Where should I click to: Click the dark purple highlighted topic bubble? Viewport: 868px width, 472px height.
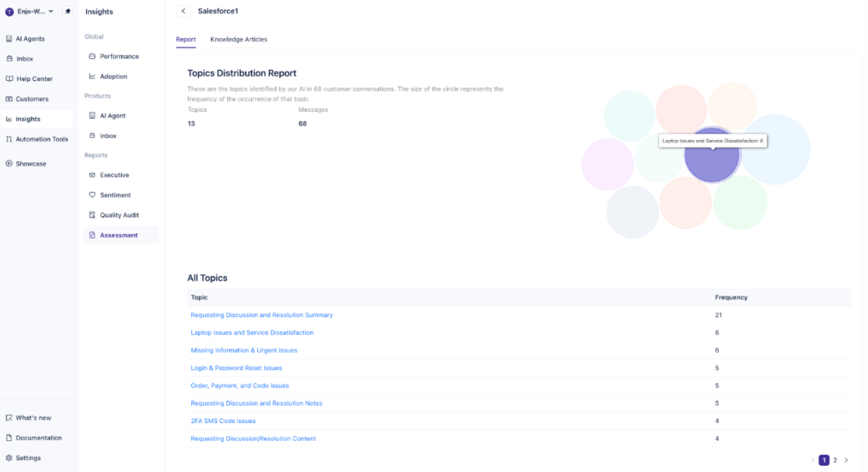711,156
